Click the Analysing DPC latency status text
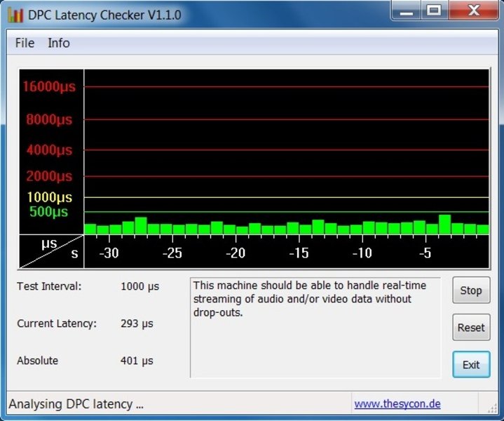This screenshot has height=421, width=504. coord(76,404)
